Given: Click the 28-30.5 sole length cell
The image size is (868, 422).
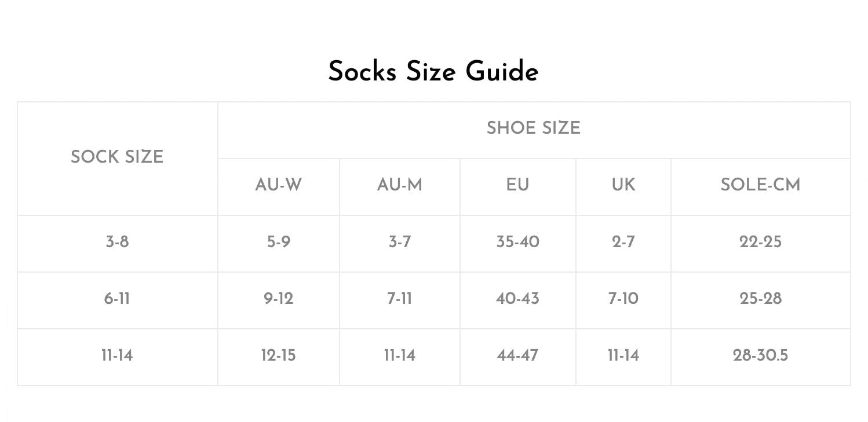Looking at the screenshot, I should click(x=760, y=355).
